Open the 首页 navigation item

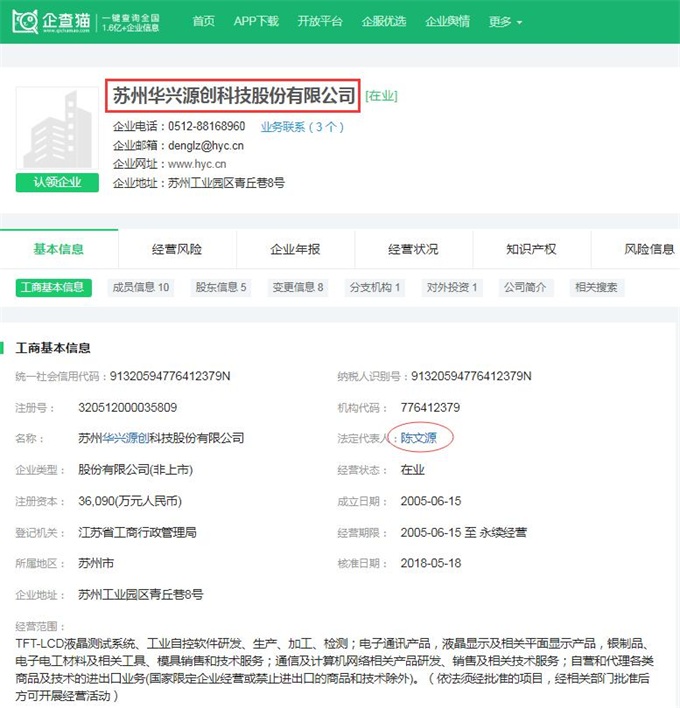point(204,21)
